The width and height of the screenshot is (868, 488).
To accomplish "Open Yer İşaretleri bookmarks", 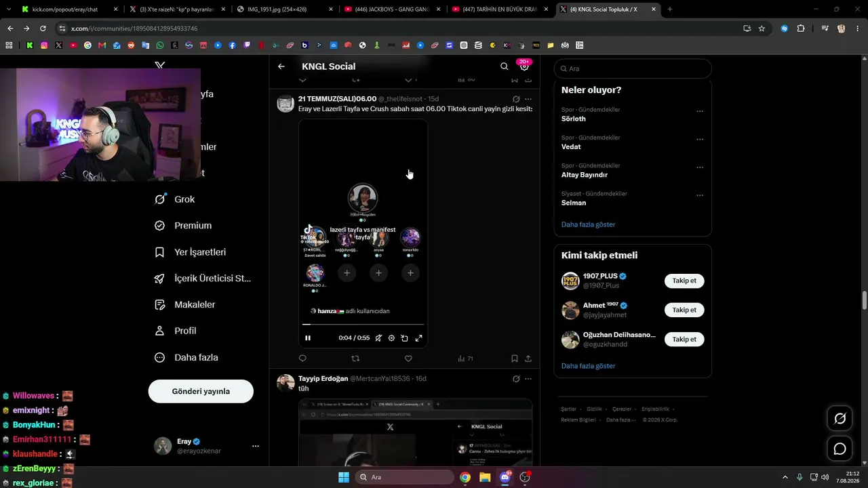I will (x=190, y=252).
